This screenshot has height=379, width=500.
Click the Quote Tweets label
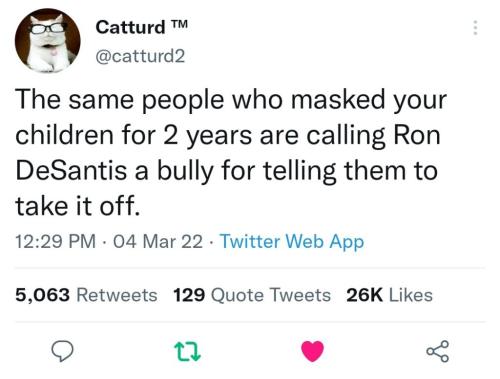pyautogui.click(x=271, y=295)
